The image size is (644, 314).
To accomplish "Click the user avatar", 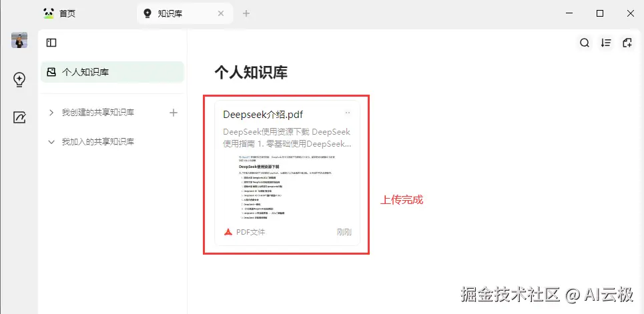I will click(x=19, y=40).
